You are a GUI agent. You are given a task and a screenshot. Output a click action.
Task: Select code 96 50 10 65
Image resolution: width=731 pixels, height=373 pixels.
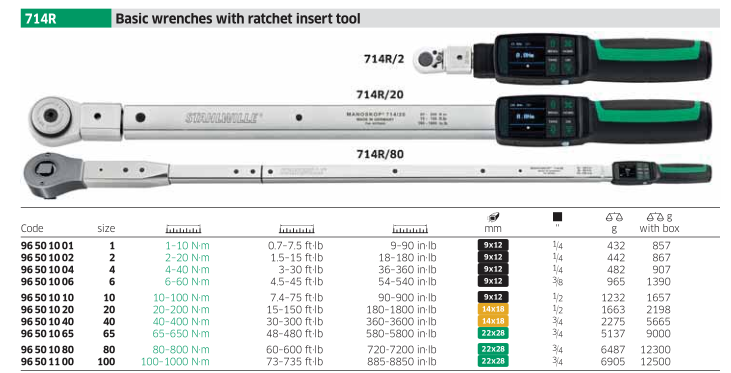click(x=47, y=334)
